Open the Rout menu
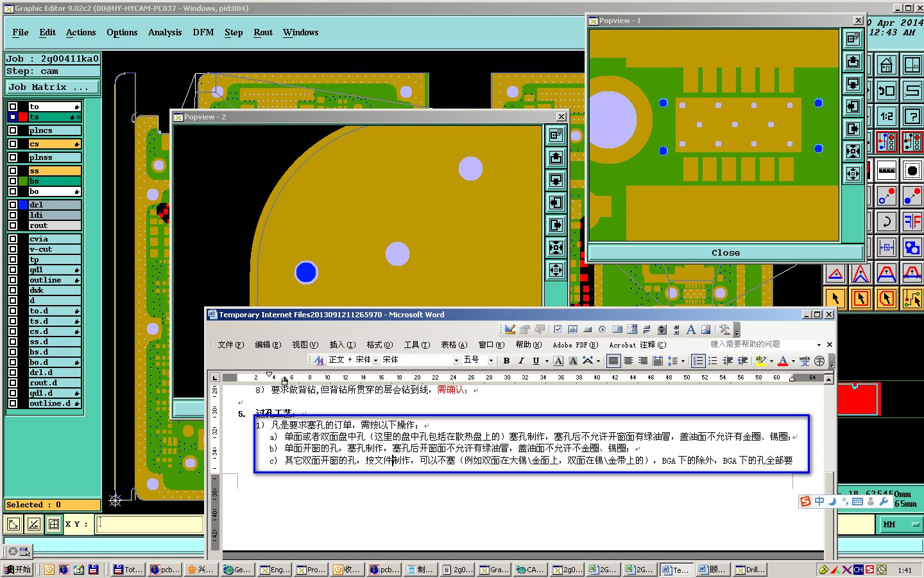 263,32
